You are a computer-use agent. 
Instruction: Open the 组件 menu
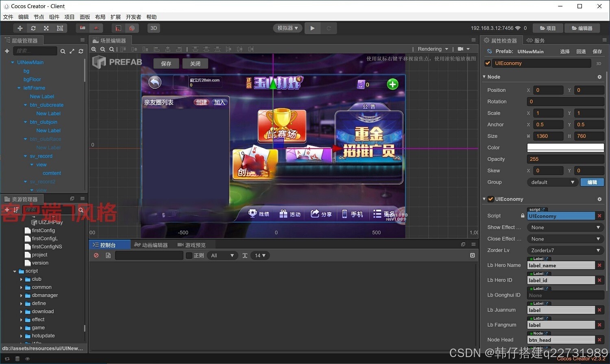54,17
